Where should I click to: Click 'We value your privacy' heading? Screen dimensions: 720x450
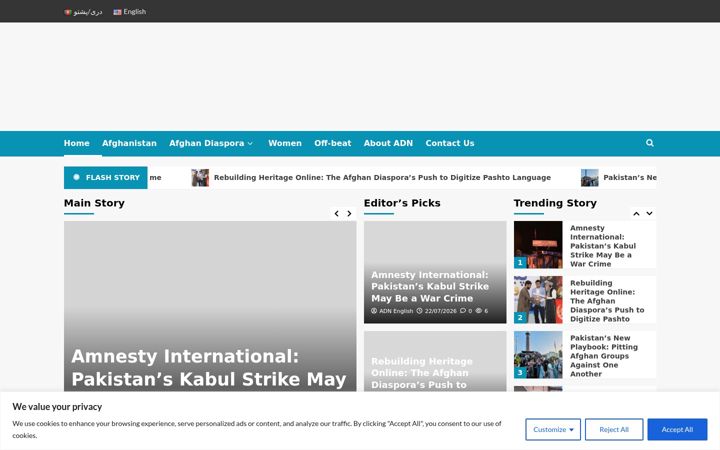(57, 407)
